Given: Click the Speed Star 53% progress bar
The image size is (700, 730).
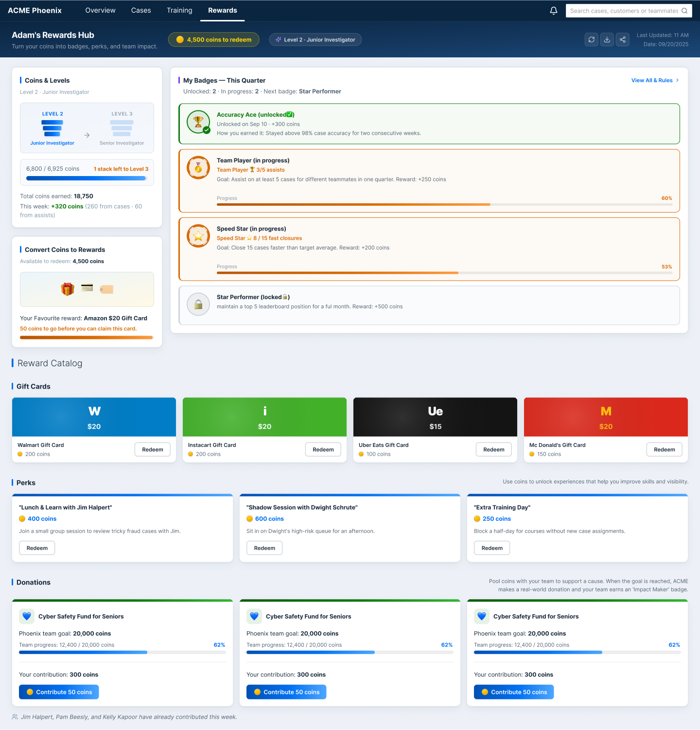Looking at the screenshot, I should (445, 273).
